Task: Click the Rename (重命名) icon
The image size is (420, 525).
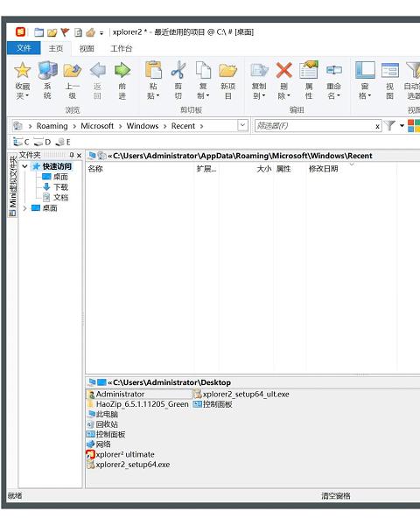Action: (333, 70)
